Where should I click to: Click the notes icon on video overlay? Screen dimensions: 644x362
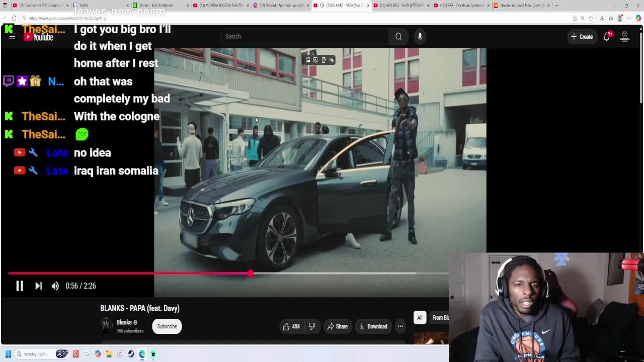(x=324, y=60)
